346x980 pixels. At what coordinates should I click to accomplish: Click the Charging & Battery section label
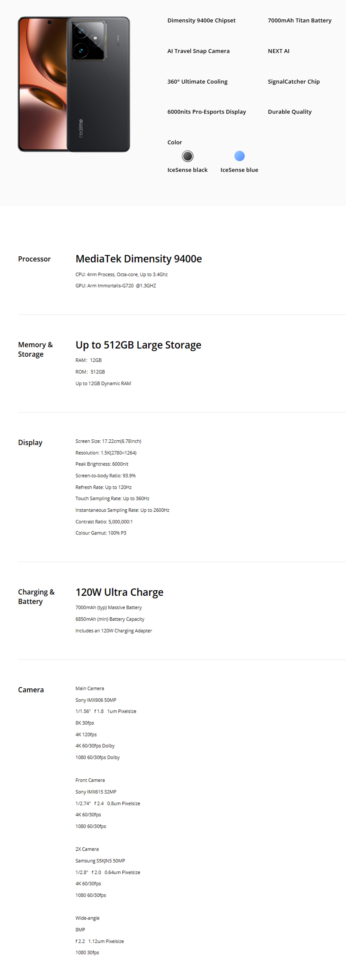coord(36,596)
